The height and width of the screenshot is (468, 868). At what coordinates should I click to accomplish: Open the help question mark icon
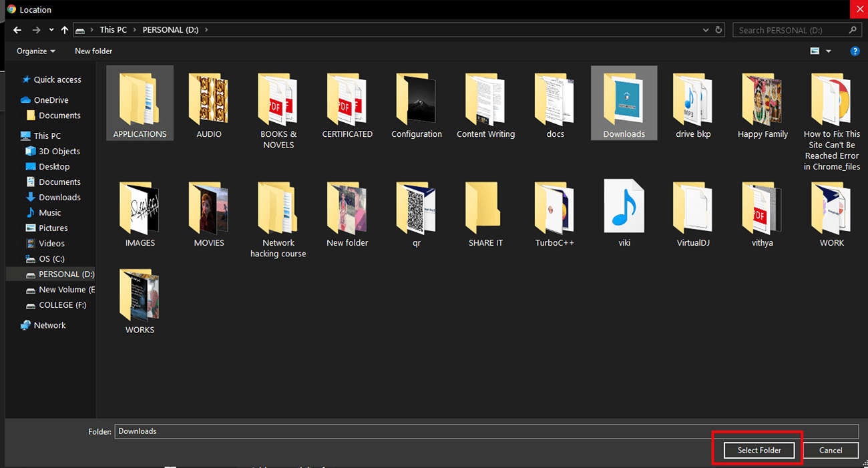point(855,51)
